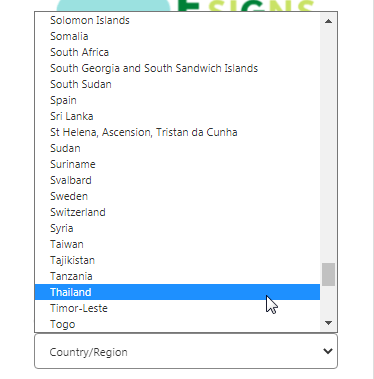Viewport: 374px width, 379px height.
Task: Choose Sudan in the dropdown list
Action: click(177, 148)
